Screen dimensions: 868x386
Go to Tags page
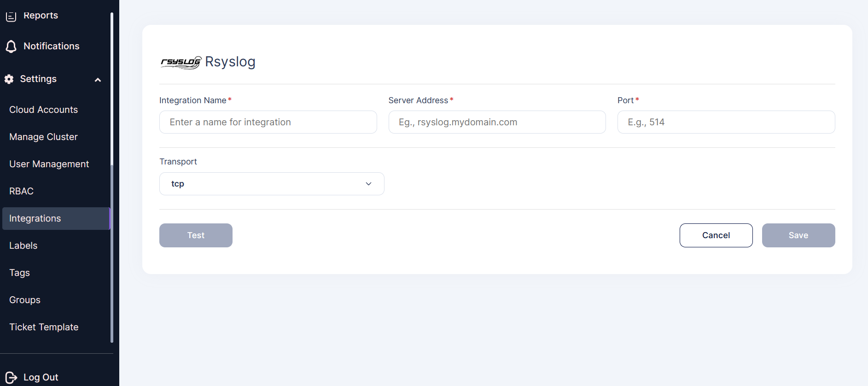(19, 273)
